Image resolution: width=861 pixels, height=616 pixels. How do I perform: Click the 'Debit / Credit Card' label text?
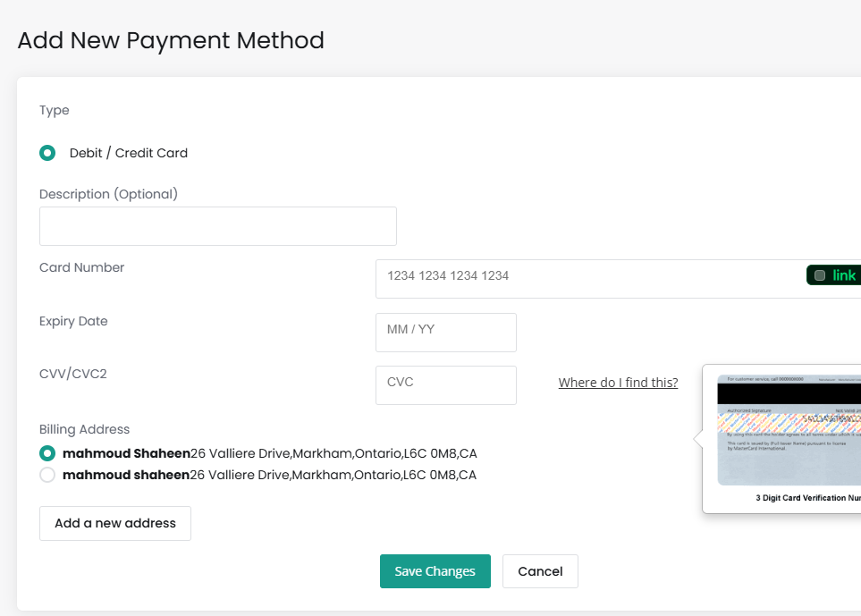click(129, 153)
